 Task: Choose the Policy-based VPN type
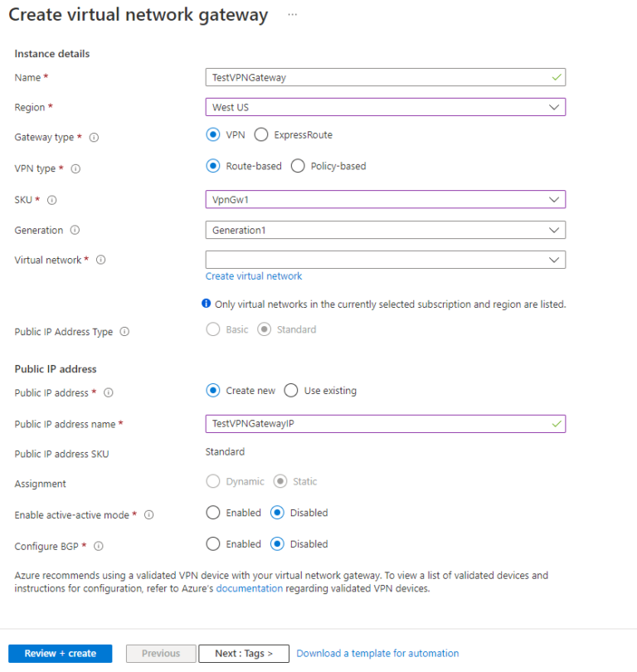click(x=297, y=166)
